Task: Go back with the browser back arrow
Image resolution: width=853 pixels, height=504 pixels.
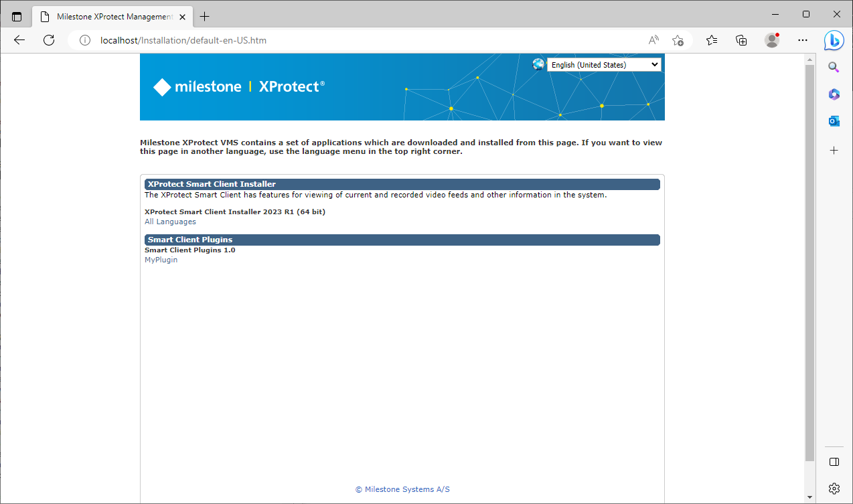Action: 19,40
